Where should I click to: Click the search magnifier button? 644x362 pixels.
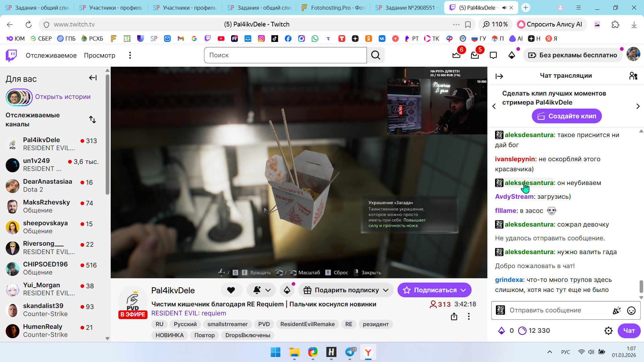coord(376,55)
